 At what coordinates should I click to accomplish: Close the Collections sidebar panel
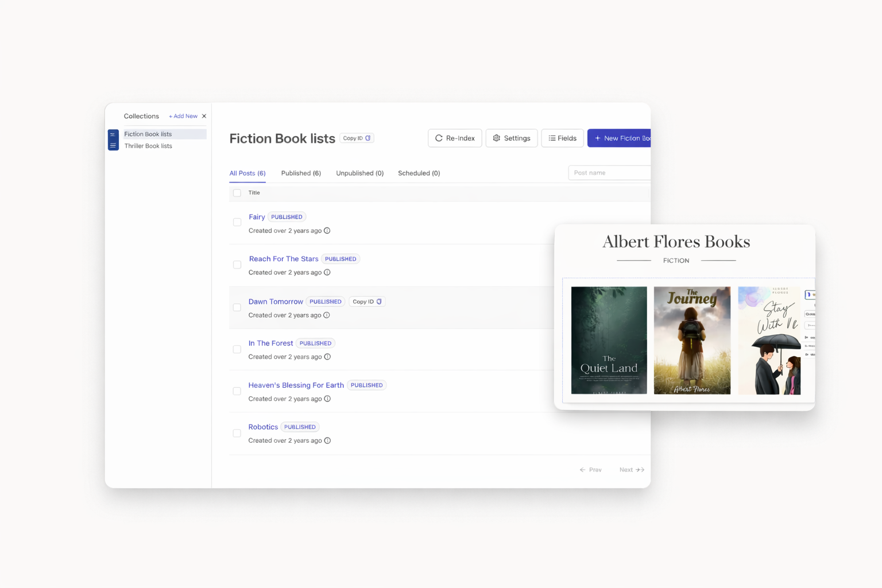(x=204, y=117)
